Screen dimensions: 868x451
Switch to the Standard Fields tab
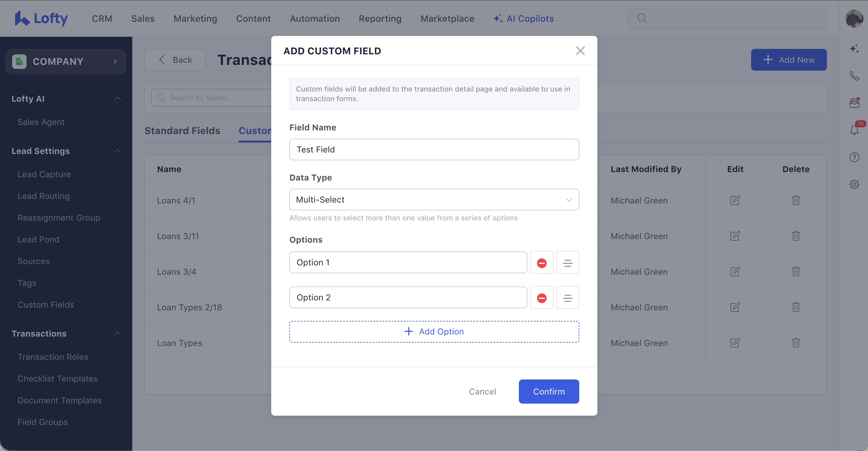click(182, 131)
